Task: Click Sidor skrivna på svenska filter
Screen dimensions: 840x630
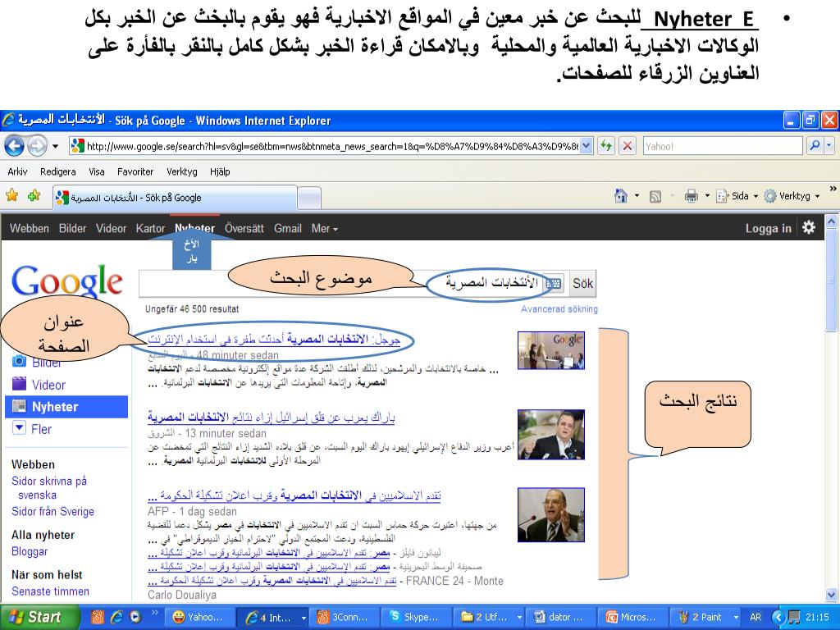Action: (49, 487)
